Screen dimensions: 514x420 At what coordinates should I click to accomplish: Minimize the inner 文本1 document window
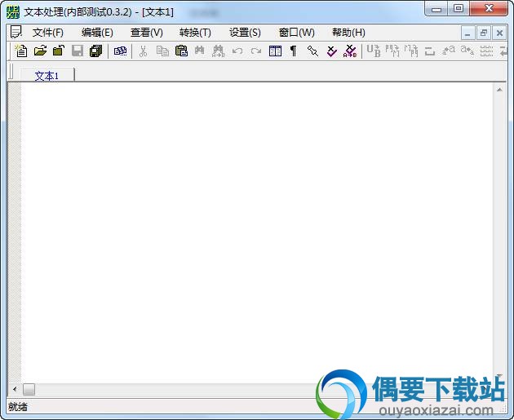[467, 33]
